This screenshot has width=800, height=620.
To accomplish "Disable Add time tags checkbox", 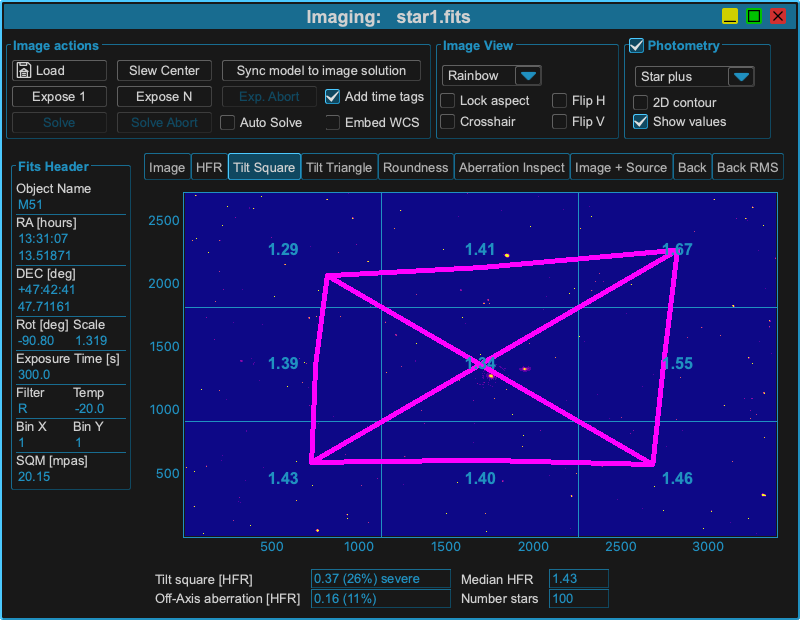I will click(x=332, y=96).
